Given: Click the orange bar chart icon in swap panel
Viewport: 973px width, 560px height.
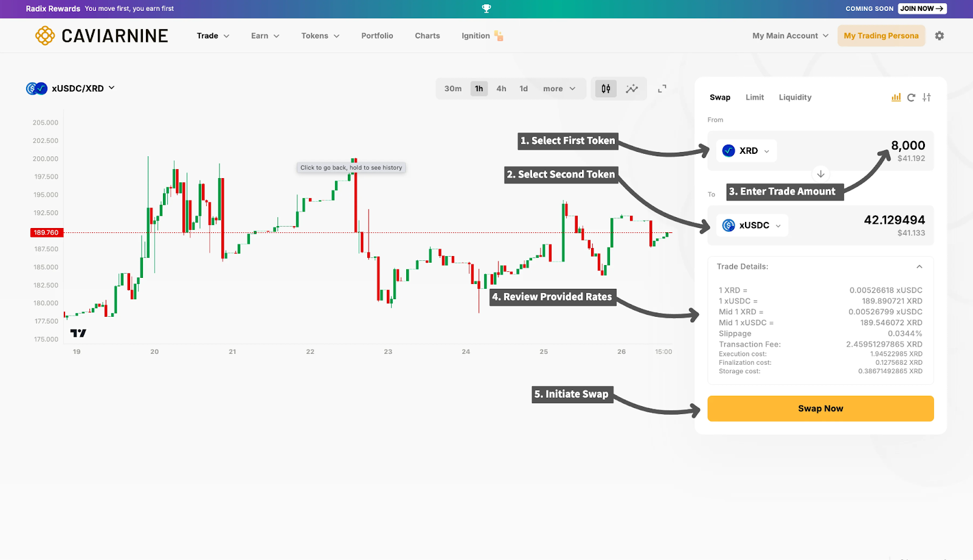Looking at the screenshot, I should click(896, 97).
